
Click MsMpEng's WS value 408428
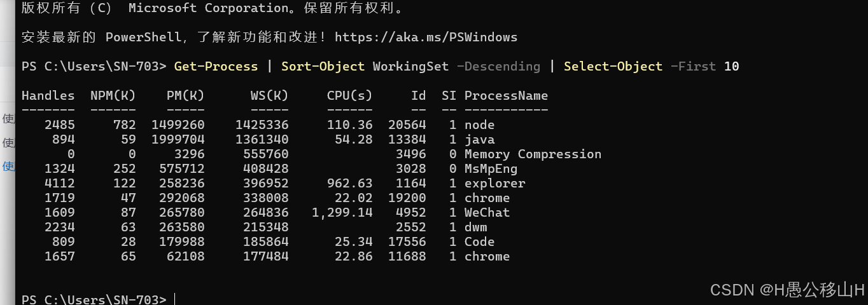(x=266, y=168)
